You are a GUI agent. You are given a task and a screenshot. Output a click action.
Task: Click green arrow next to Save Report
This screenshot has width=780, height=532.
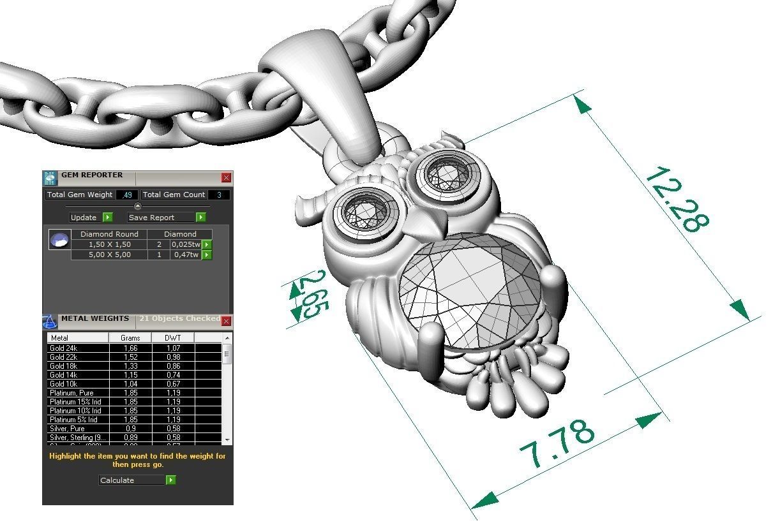tap(201, 218)
